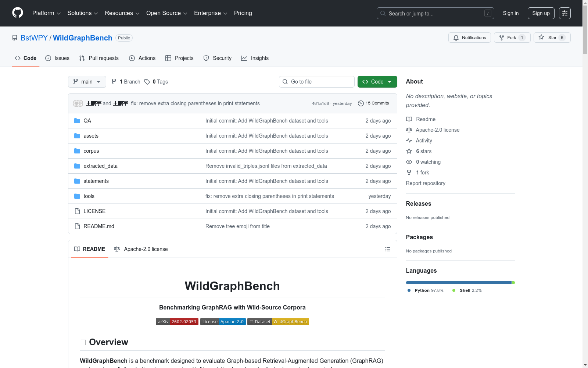
Task: Click the commit author avatars
Action: pyautogui.click(x=78, y=103)
